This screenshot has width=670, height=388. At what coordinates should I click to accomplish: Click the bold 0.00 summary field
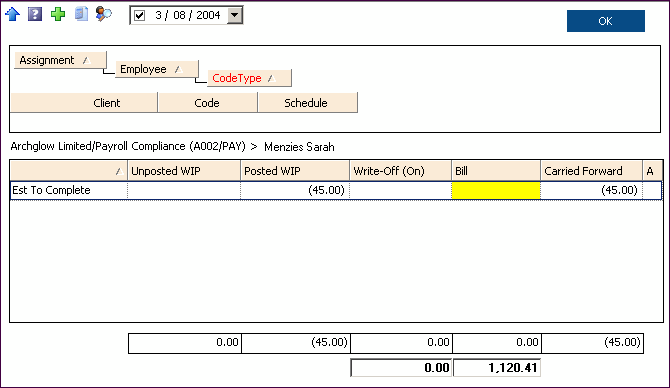401,367
